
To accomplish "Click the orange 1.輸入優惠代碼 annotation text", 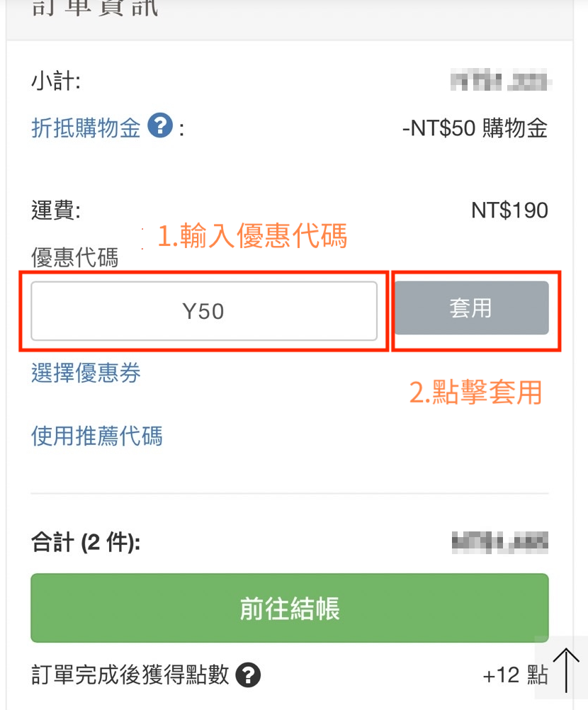I will [x=252, y=237].
